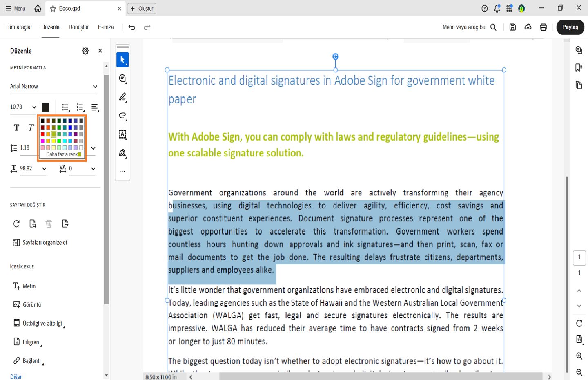The width and height of the screenshot is (588, 380).
Task: Switch to the Dönüştür menu
Action: (78, 27)
